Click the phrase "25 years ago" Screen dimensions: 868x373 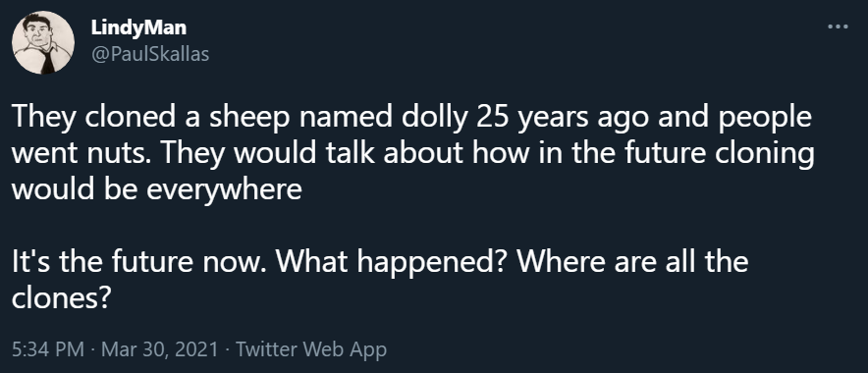click(x=554, y=118)
